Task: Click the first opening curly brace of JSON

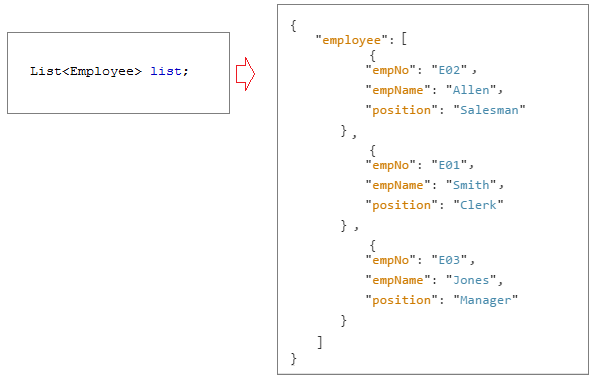Action: click(x=294, y=26)
